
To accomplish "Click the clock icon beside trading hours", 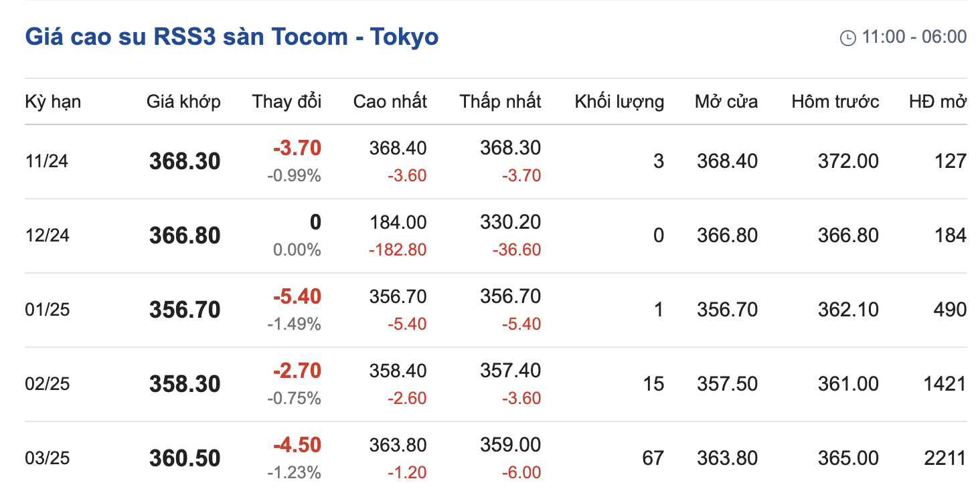I will tap(847, 37).
